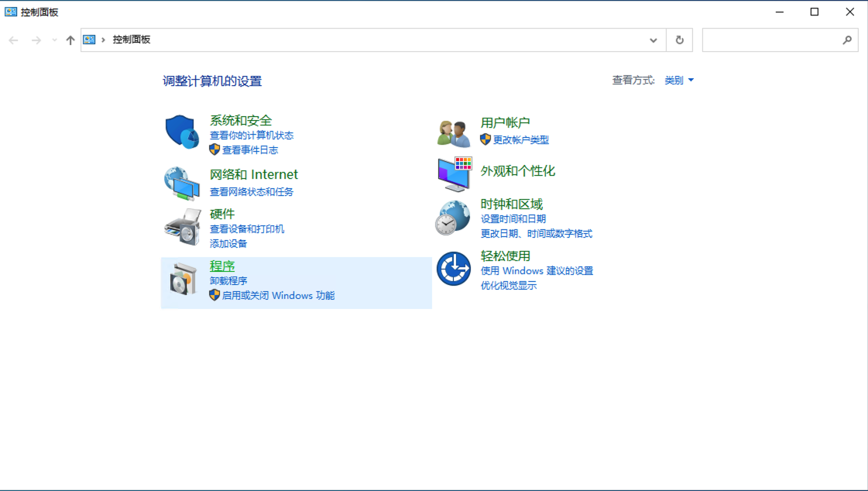Click the 网络和 Internet icon
The width and height of the screenshot is (868, 491).
tap(180, 183)
